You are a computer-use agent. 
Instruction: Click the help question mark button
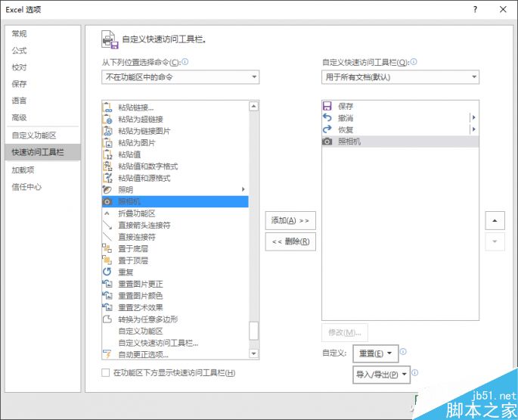[x=475, y=9]
